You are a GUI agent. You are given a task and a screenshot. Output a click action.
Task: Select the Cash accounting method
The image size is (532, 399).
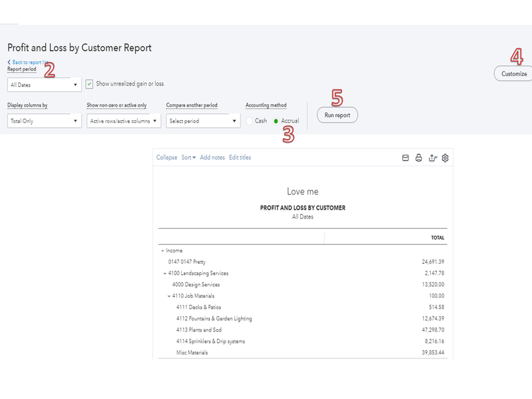click(250, 121)
